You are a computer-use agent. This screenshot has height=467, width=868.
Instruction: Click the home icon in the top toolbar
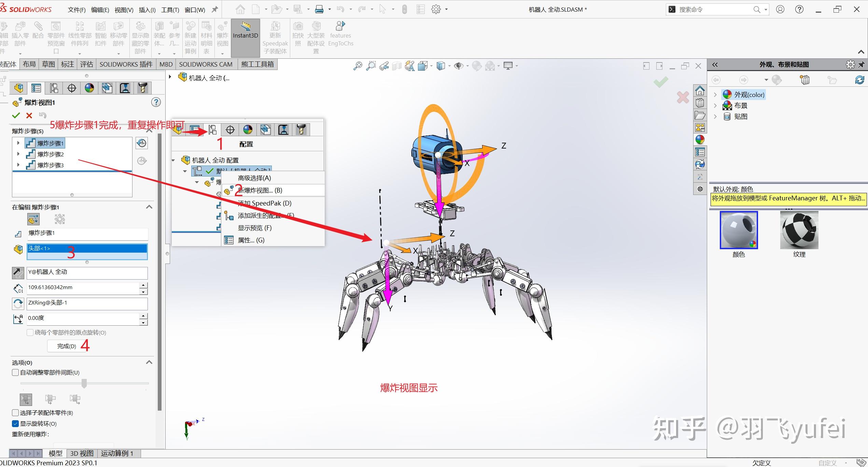240,9
